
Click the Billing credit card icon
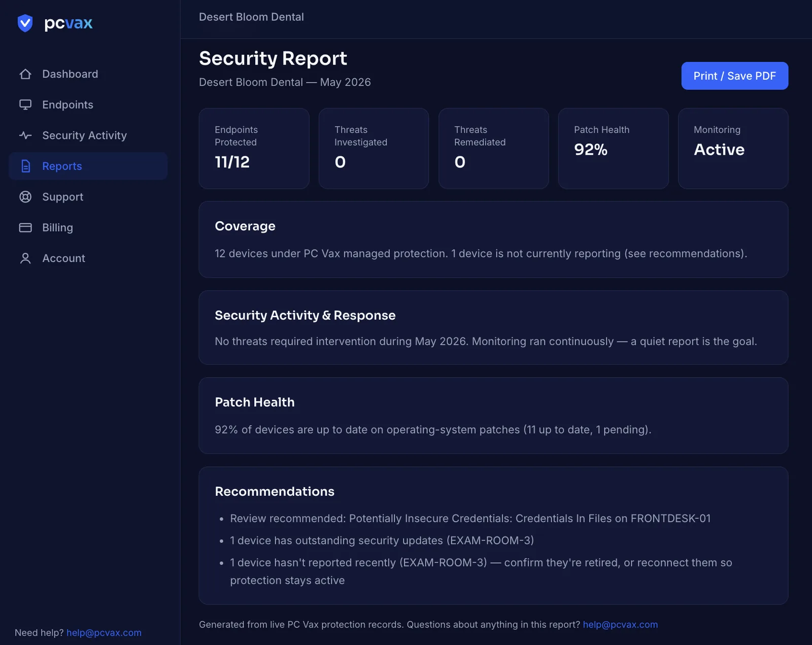coord(25,227)
